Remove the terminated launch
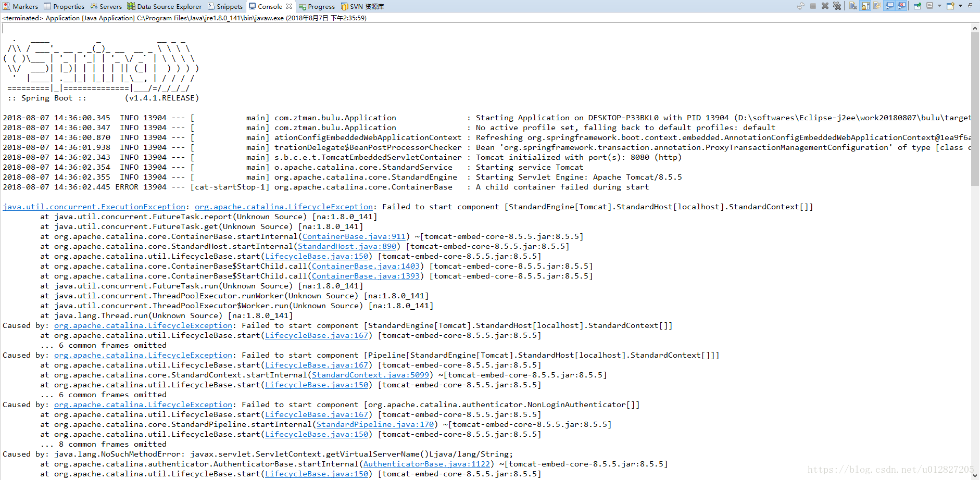Screen dimensions: 980x480 click(x=825, y=6)
